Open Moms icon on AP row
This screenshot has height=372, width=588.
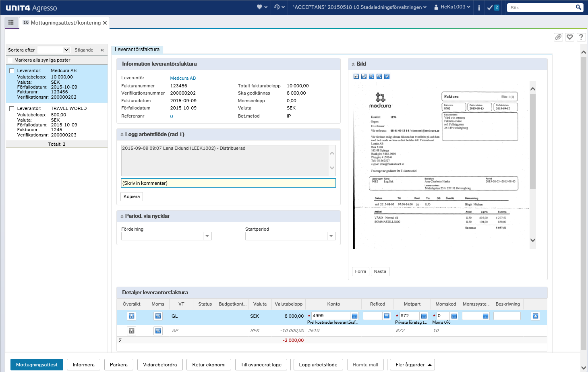pos(158,331)
